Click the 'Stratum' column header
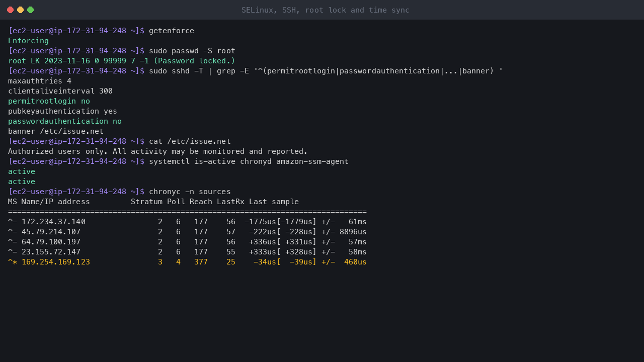Image resolution: width=644 pixels, height=362 pixels. coord(146,202)
